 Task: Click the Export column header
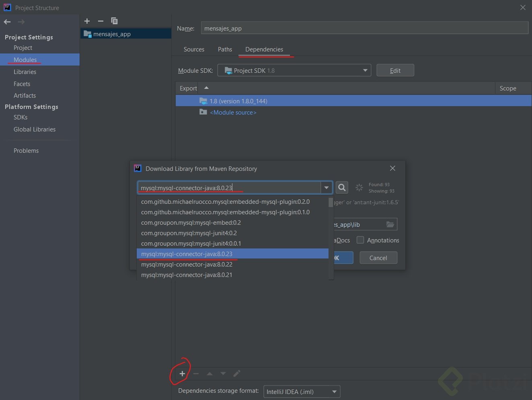188,88
